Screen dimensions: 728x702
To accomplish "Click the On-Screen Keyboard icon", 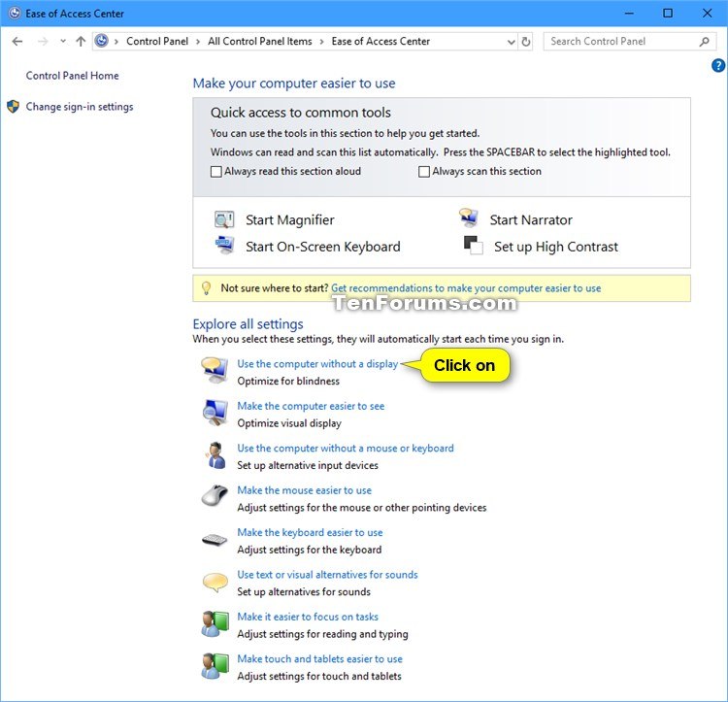I will (x=225, y=246).
